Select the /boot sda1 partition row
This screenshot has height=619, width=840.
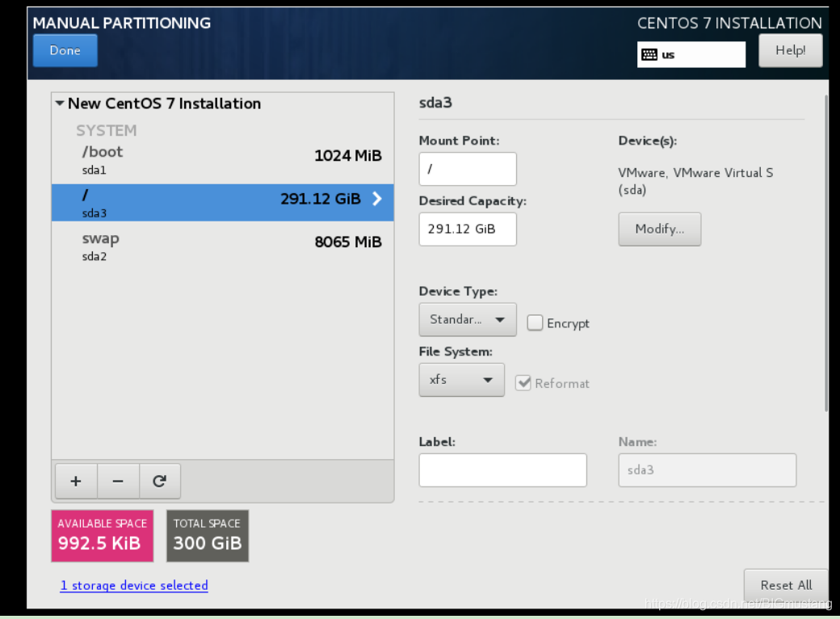tap(223, 160)
